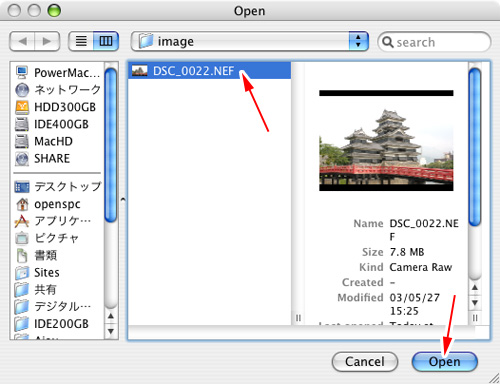Select HDD300GB label in sidebar
The image size is (500, 384).
[65, 107]
